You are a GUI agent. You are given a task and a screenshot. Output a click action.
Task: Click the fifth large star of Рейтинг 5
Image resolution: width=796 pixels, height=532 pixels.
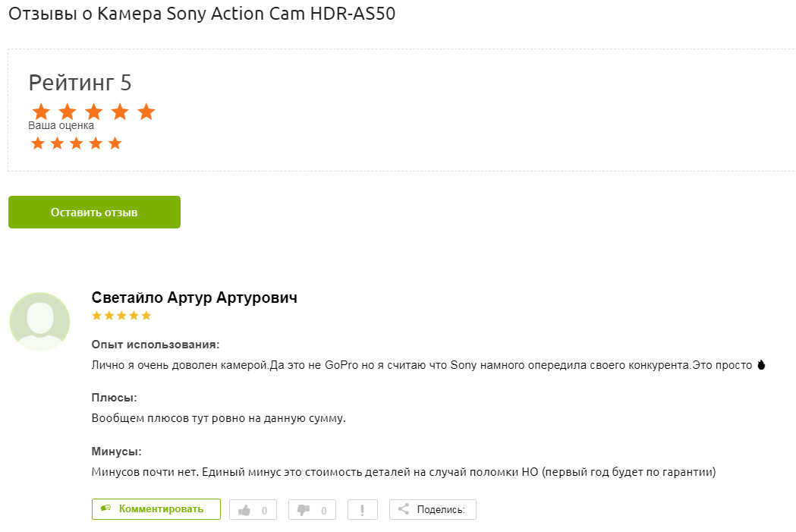tap(146, 112)
